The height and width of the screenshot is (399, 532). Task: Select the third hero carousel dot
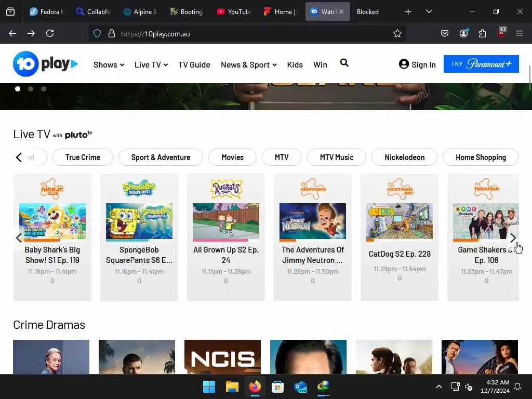coord(44,89)
